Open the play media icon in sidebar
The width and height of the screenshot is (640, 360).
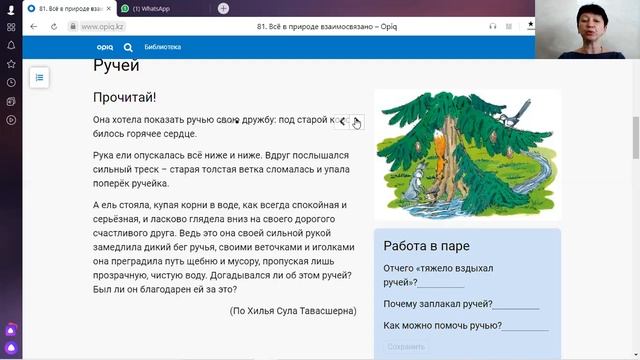coord(11,120)
